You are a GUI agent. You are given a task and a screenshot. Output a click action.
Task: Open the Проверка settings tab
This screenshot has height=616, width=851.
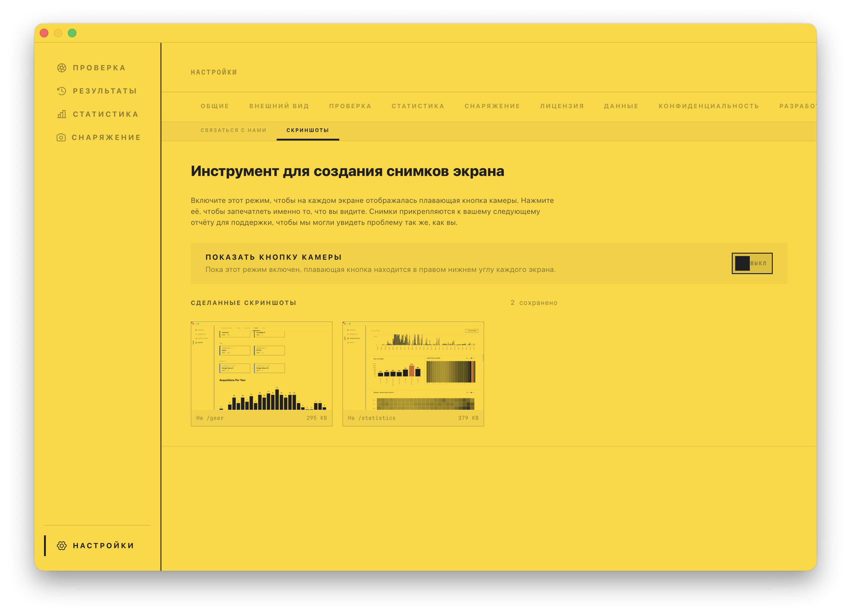(x=350, y=106)
